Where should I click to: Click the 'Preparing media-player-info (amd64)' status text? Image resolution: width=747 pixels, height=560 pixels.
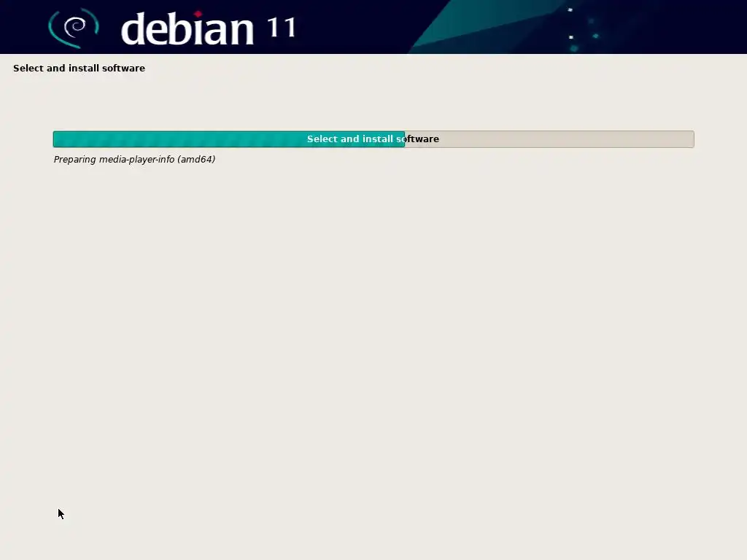pyautogui.click(x=134, y=160)
